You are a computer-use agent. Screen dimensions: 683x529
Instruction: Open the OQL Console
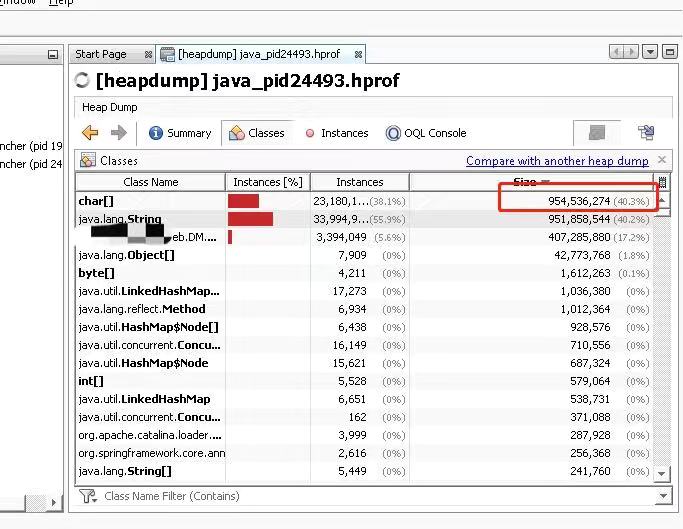click(x=426, y=133)
